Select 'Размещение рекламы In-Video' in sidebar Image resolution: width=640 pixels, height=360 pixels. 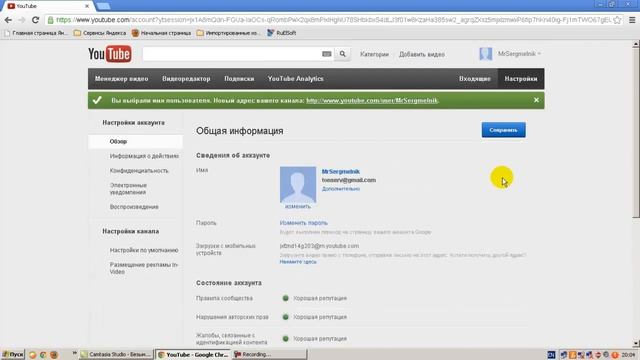pyautogui.click(x=144, y=268)
